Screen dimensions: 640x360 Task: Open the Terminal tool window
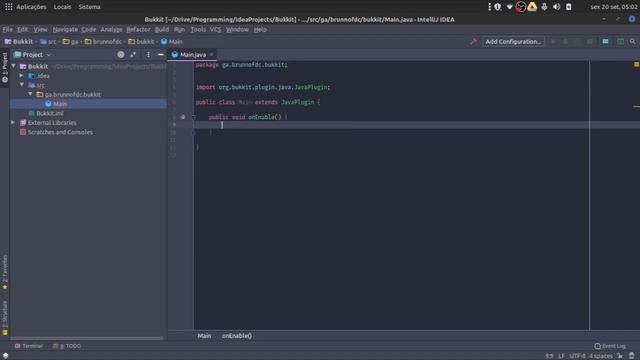point(29,346)
